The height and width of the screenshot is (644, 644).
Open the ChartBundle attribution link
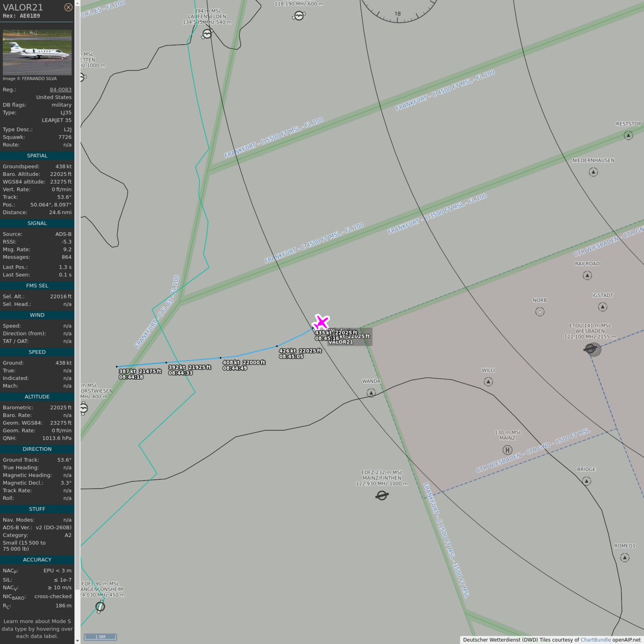(595, 640)
